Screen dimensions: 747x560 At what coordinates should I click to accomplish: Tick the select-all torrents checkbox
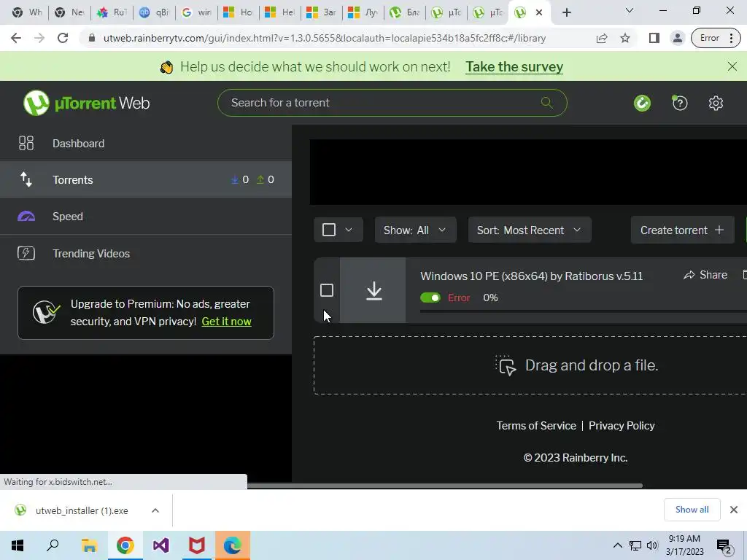[x=329, y=230]
